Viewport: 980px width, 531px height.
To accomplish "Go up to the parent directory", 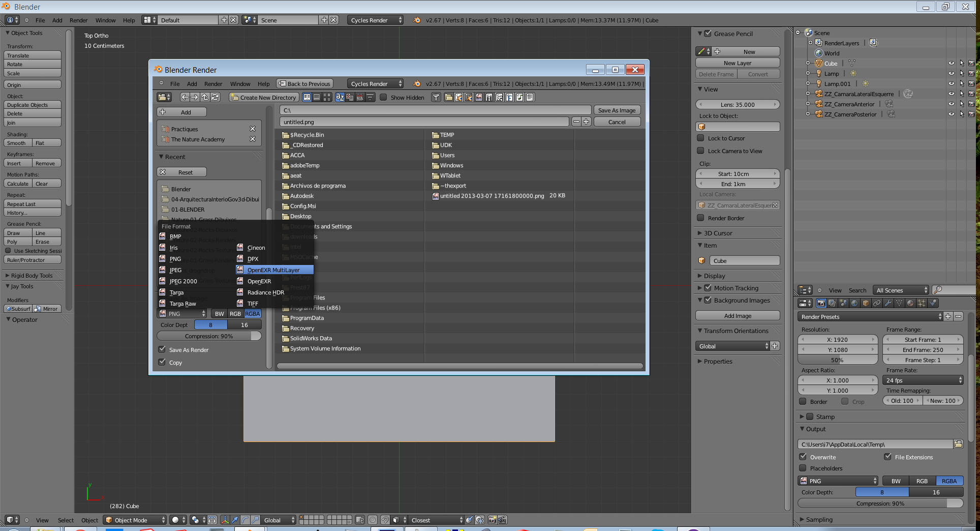I will pos(205,97).
